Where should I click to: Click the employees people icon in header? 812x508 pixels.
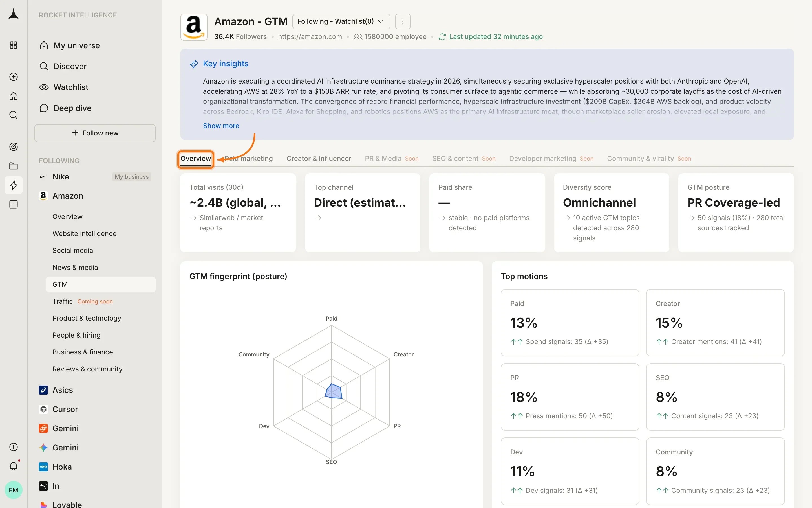click(358, 37)
